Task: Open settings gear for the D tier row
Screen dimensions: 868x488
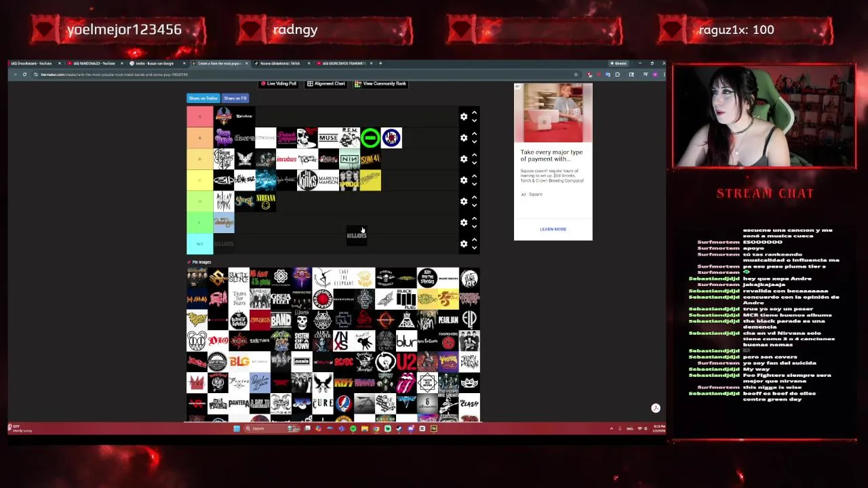Action: coord(464,201)
